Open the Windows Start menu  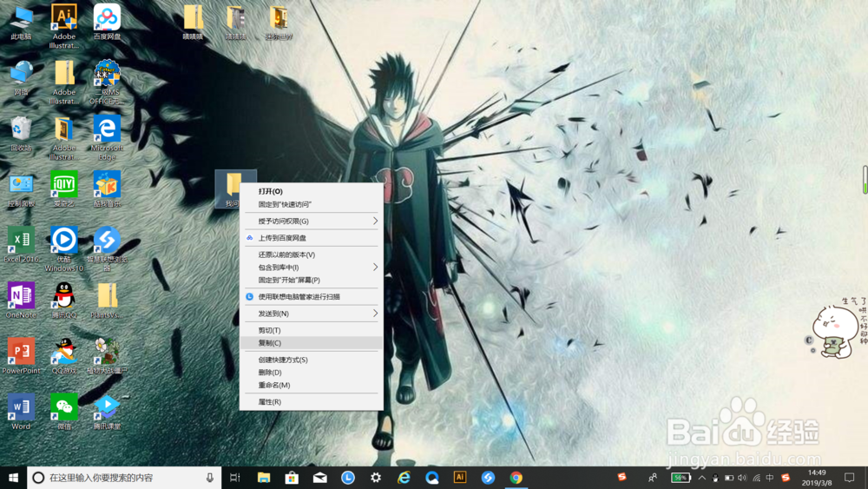pos(13,478)
